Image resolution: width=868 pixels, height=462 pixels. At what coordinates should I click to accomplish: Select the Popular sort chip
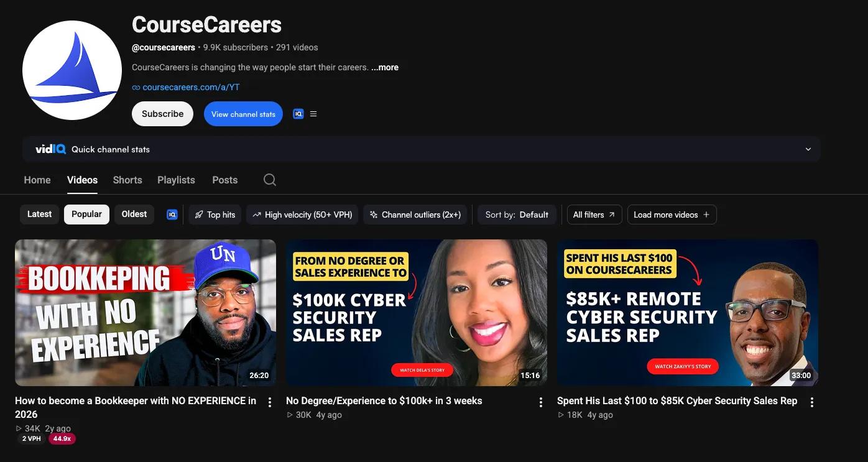pyautogui.click(x=86, y=214)
